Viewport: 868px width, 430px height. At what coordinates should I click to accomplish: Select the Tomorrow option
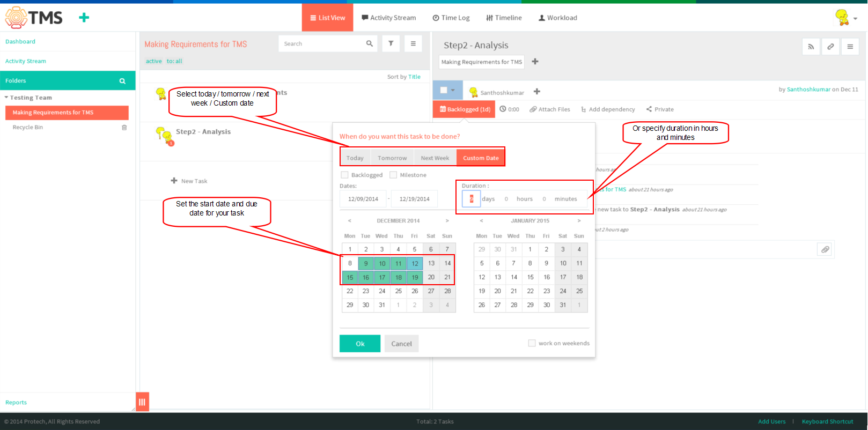coord(392,158)
